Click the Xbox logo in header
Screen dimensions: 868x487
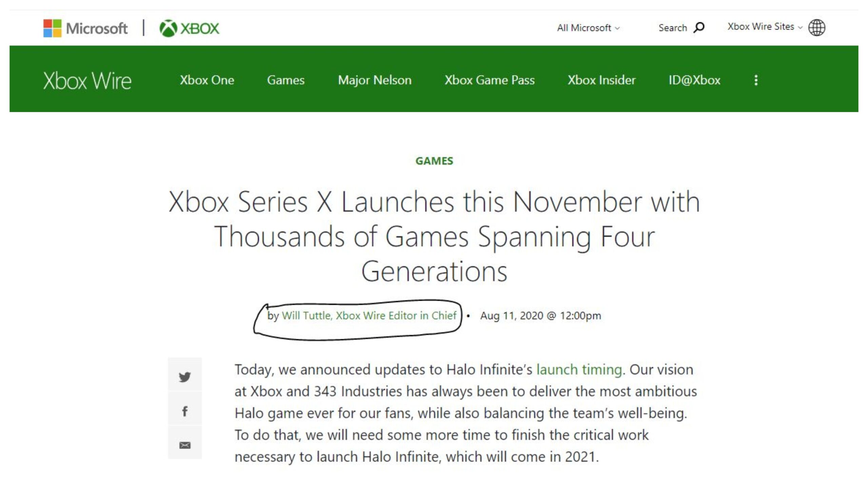[190, 28]
